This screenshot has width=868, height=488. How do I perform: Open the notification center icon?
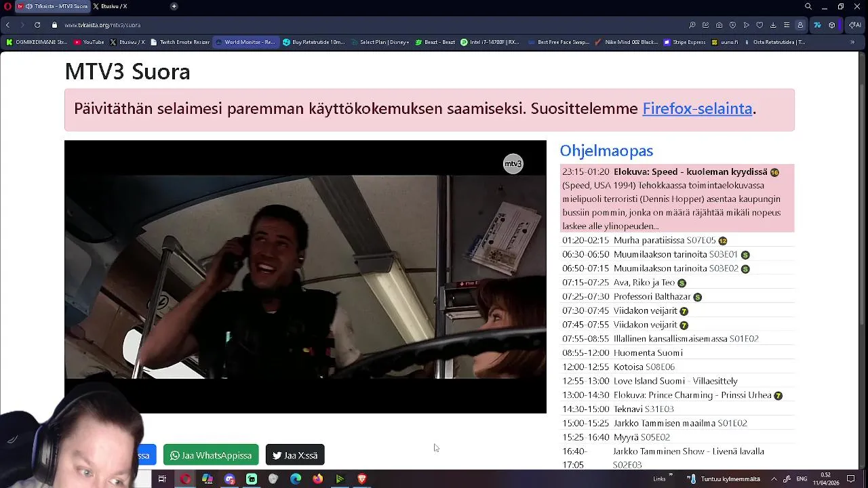point(851,479)
